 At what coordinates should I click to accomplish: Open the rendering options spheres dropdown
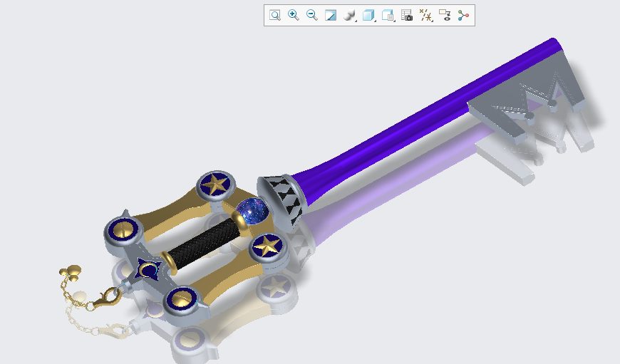click(349, 16)
